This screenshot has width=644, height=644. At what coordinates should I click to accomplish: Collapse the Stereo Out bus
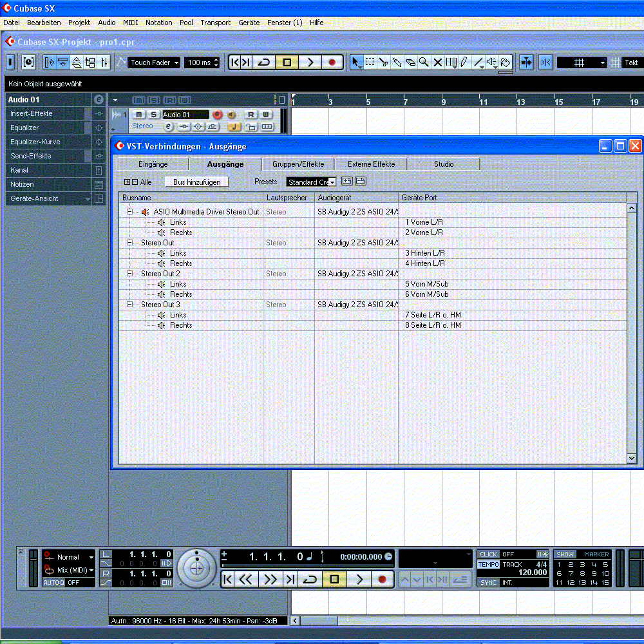tap(130, 243)
